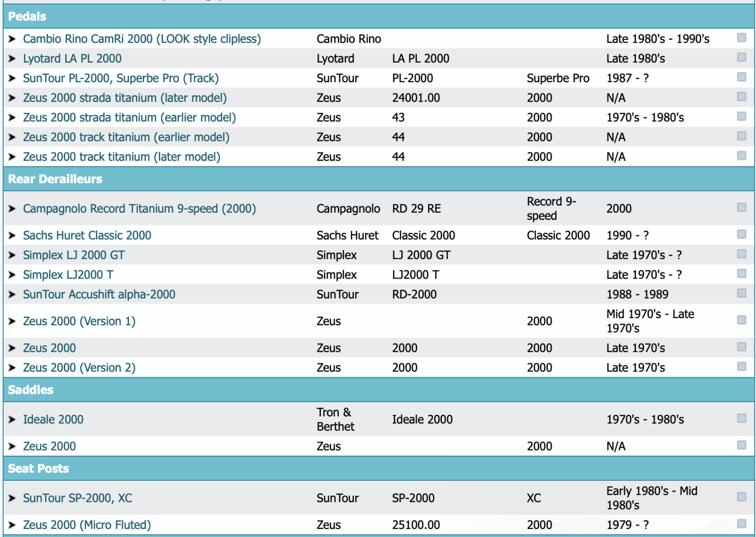Click arrow next to Lyotard LA PL 2000
Screen dimensions: 756x537
point(12,59)
